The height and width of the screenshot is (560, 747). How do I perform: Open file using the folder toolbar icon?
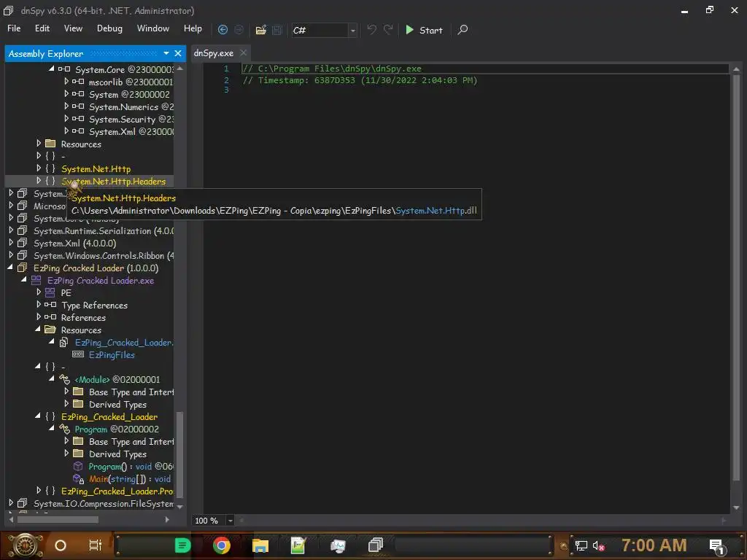pos(260,30)
